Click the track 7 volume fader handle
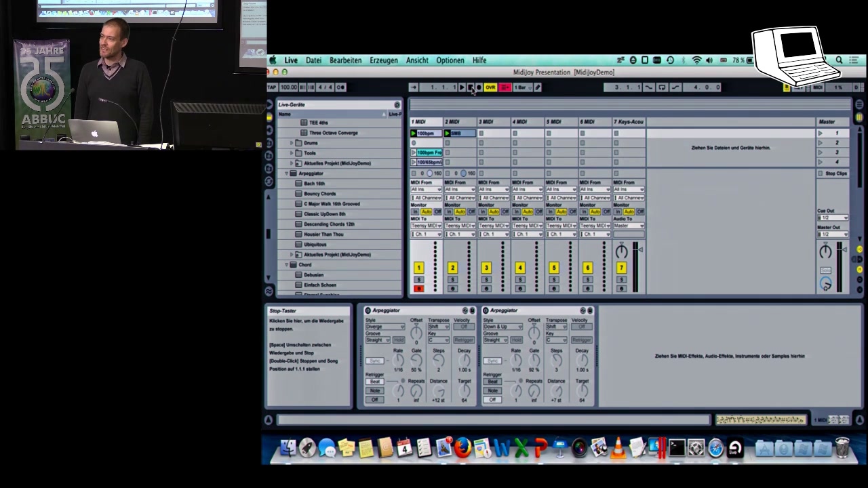This screenshot has width=868, height=488. [x=641, y=249]
